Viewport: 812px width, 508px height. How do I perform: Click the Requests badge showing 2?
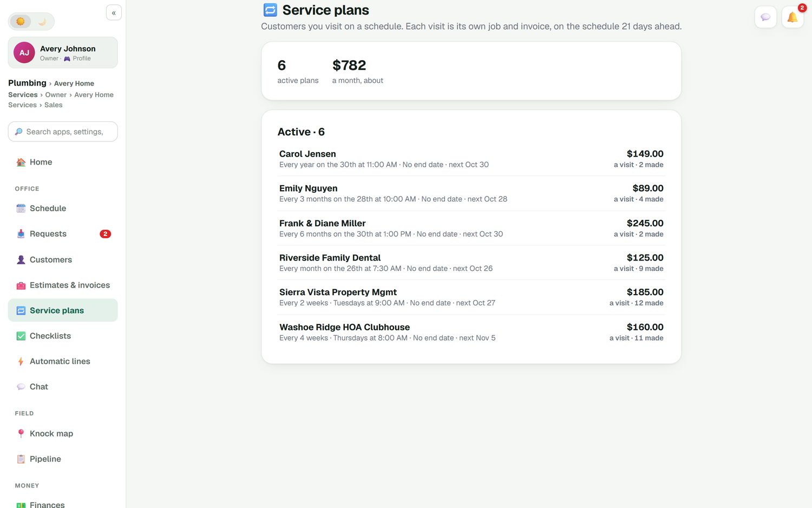tap(105, 234)
